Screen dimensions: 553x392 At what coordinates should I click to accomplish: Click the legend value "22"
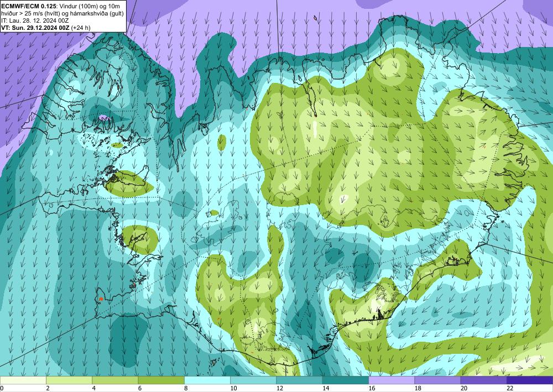click(510, 388)
